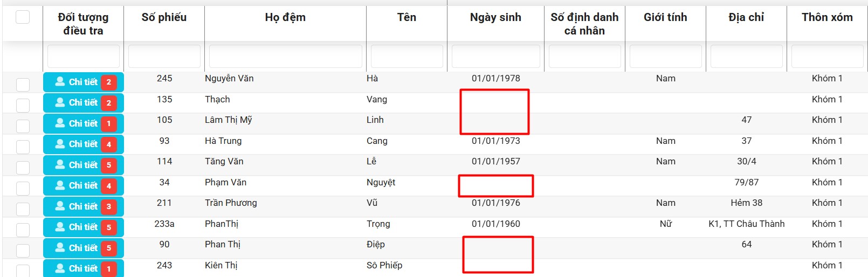Screen dimensions: 868x277
Task: Open Chi tiết for Trần Phương Vũ
Action: pyautogui.click(x=83, y=206)
